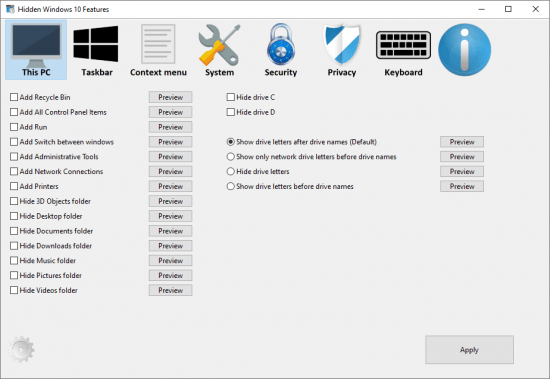Preview drive letters after names default
The width and height of the screenshot is (550, 379).
pos(462,142)
